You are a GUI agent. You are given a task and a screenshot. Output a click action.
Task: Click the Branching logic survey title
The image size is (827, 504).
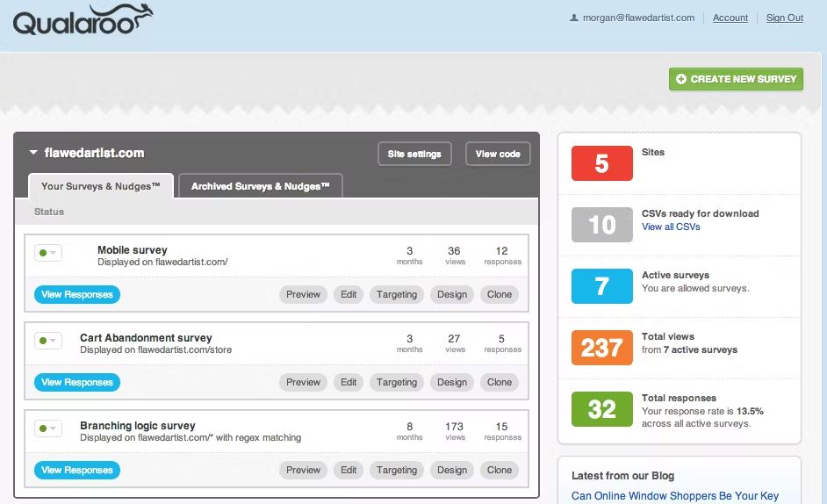(x=138, y=425)
